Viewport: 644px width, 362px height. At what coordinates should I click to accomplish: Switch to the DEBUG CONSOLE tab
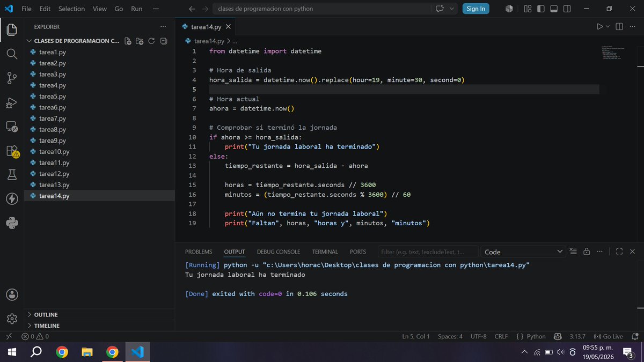279,252
